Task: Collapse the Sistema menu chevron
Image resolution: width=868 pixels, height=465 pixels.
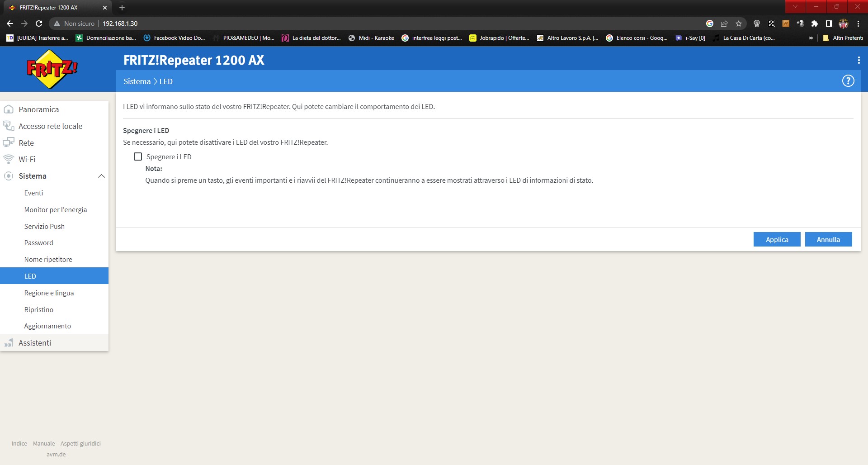Action: [x=101, y=176]
